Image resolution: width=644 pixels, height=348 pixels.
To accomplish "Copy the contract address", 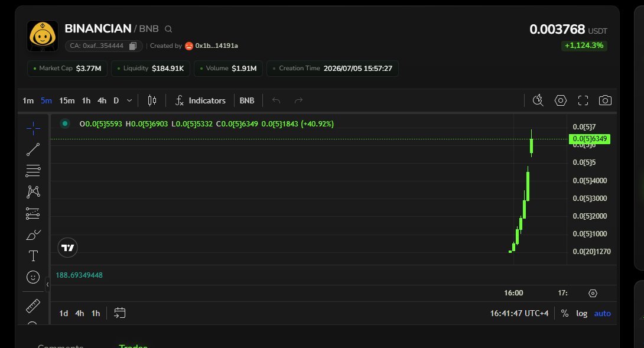I will click(133, 46).
